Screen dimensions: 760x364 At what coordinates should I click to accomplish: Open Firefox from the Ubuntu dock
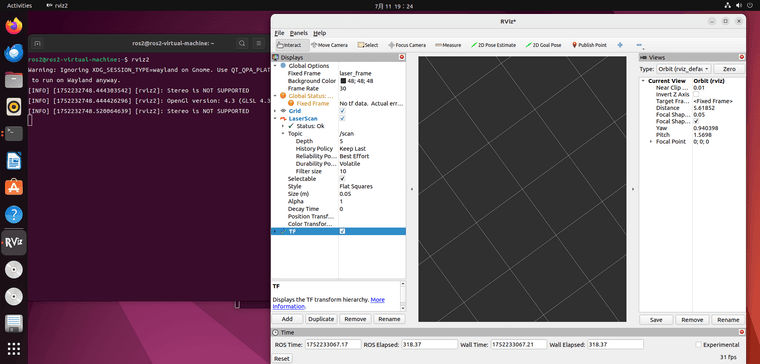[x=14, y=26]
